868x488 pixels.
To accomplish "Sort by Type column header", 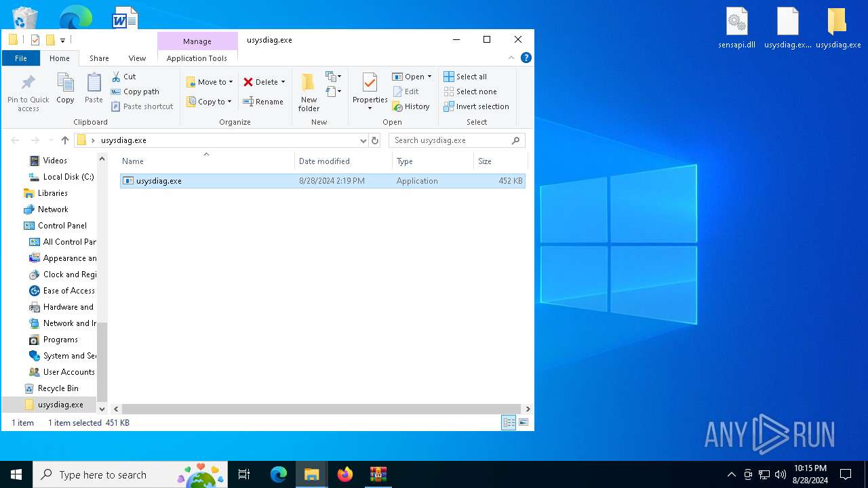I will tap(433, 161).
